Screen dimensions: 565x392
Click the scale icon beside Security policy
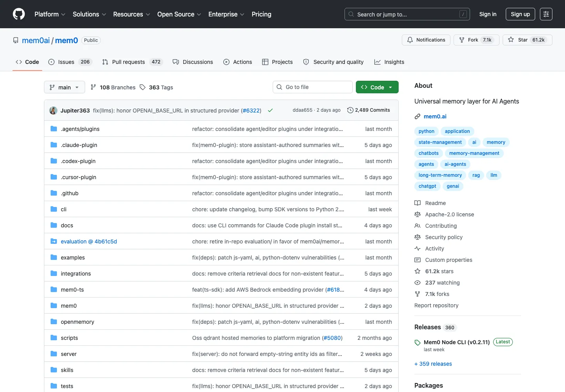pyautogui.click(x=417, y=237)
